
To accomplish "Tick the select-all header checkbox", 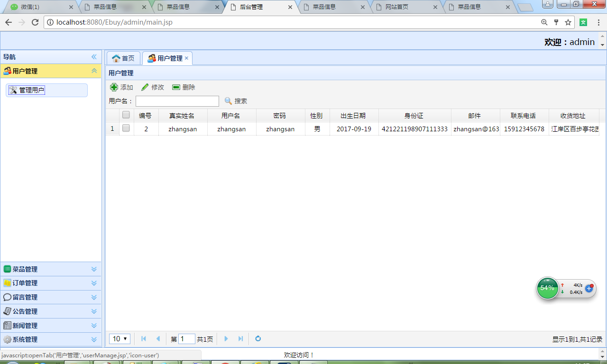I will click(126, 115).
